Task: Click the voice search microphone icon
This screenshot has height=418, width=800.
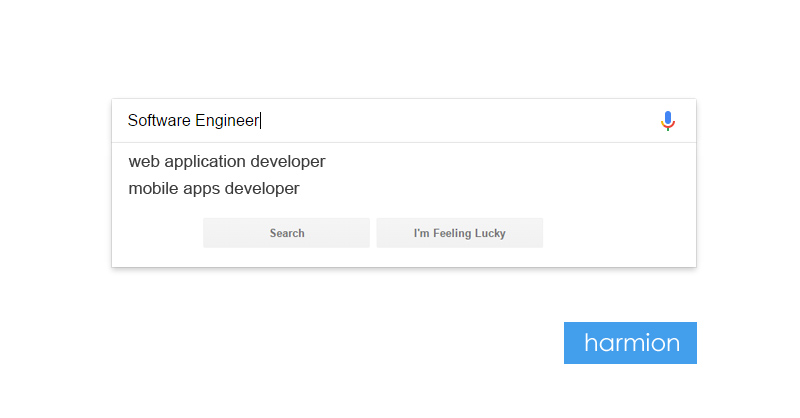Action: click(667, 121)
